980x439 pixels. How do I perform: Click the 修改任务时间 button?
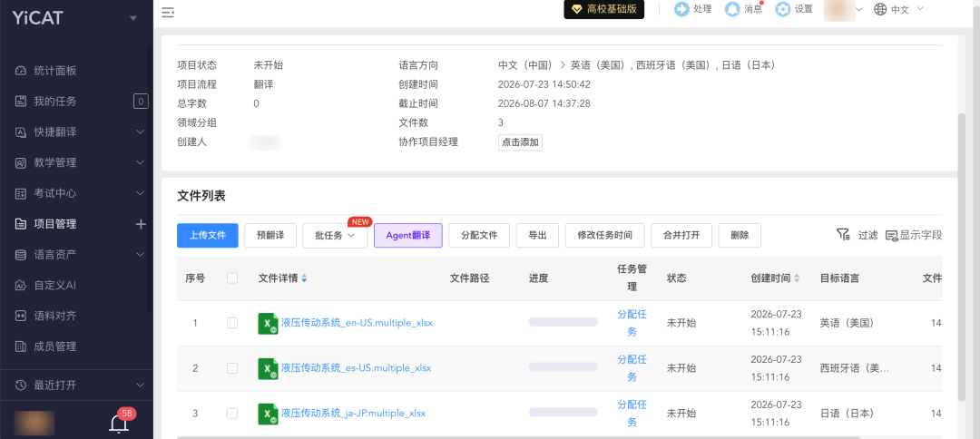point(605,236)
